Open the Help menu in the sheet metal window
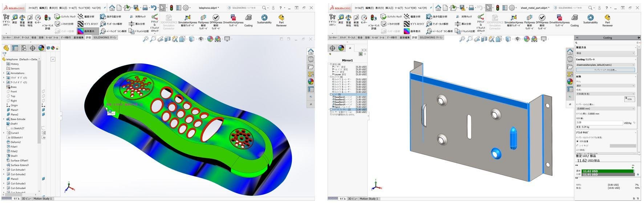This screenshot has width=644, height=203. pos(422,8)
